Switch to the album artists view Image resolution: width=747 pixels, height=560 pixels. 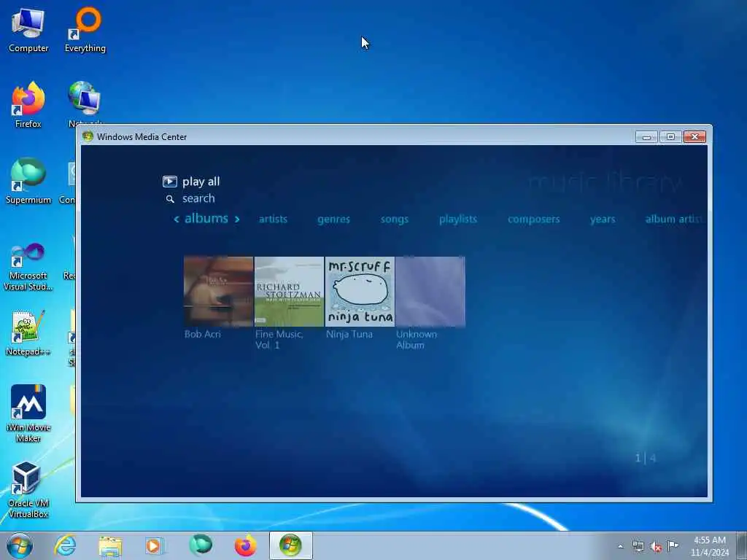(674, 219)
